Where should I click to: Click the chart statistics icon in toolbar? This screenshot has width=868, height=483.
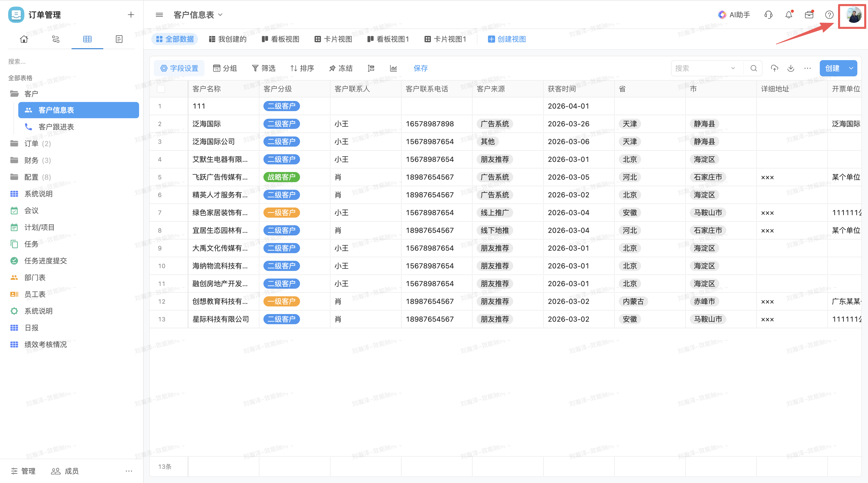393,68
